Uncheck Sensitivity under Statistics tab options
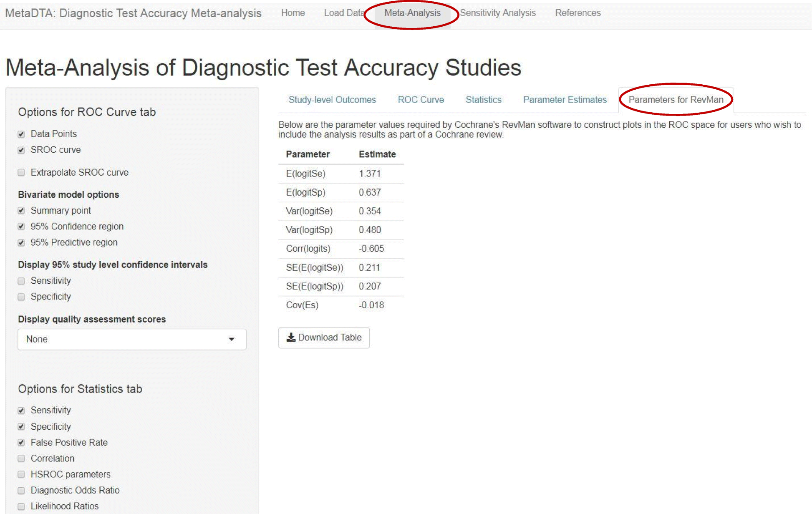This screenshot has height=514, width=812. point(21,411)
